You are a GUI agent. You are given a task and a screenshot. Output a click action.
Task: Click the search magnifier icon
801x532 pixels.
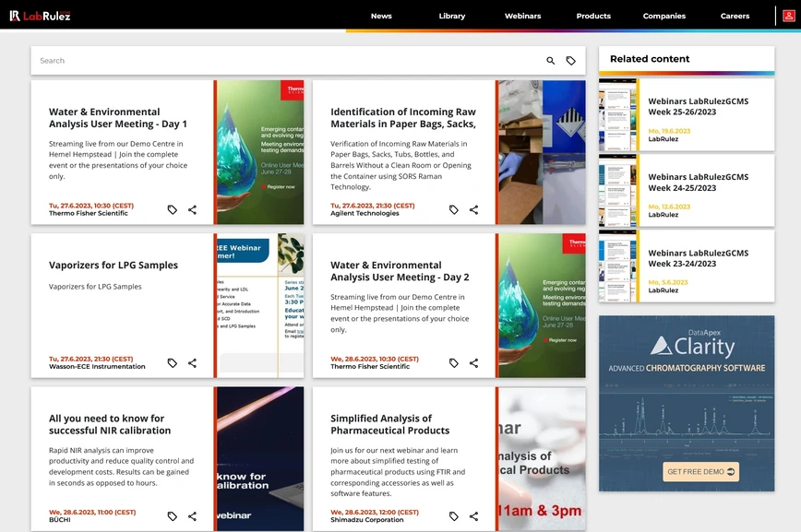550,61
